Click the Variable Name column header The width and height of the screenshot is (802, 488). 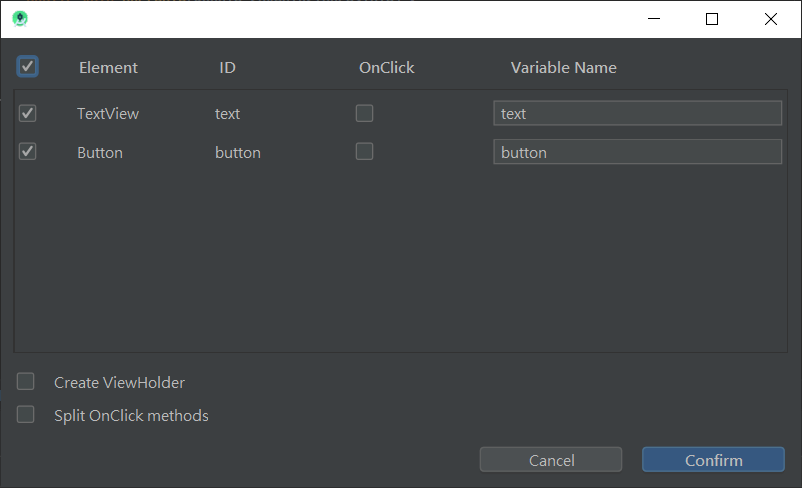[563, 68]
